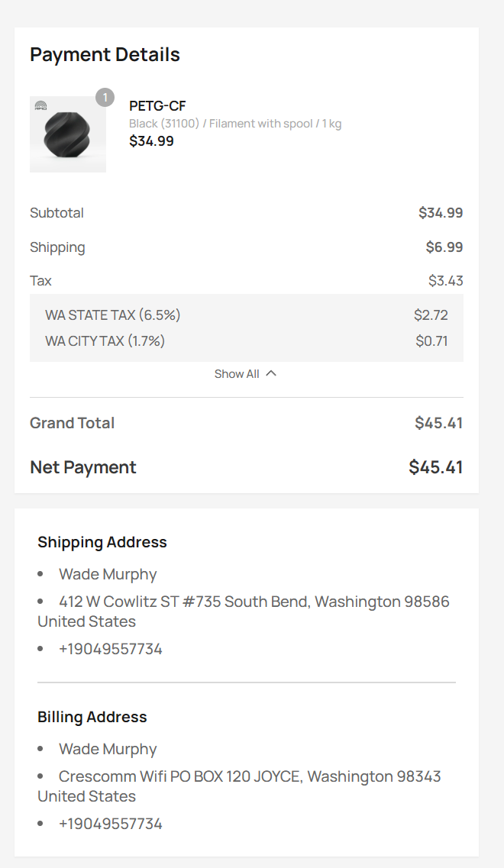Click the brand logo on the thumbnail corner
Screen dimensions: 504x868
[x=40, y=106]
